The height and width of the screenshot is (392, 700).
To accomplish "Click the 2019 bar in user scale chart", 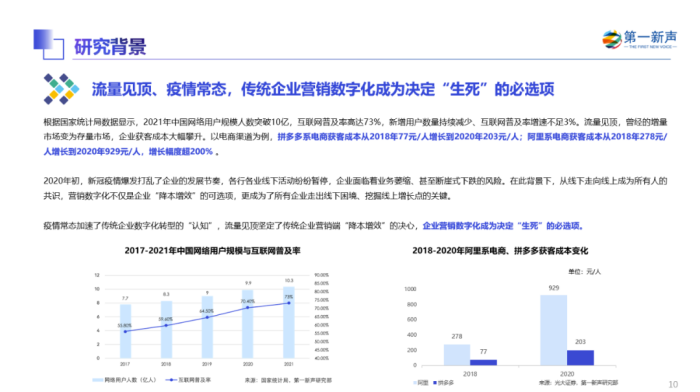I will pyautogui.click(x=207, y=327).
